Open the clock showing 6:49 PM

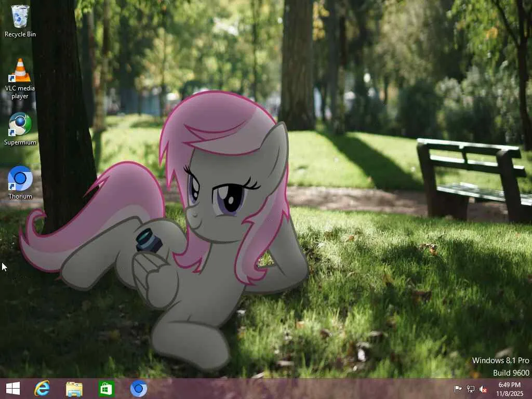pos(510,385)
